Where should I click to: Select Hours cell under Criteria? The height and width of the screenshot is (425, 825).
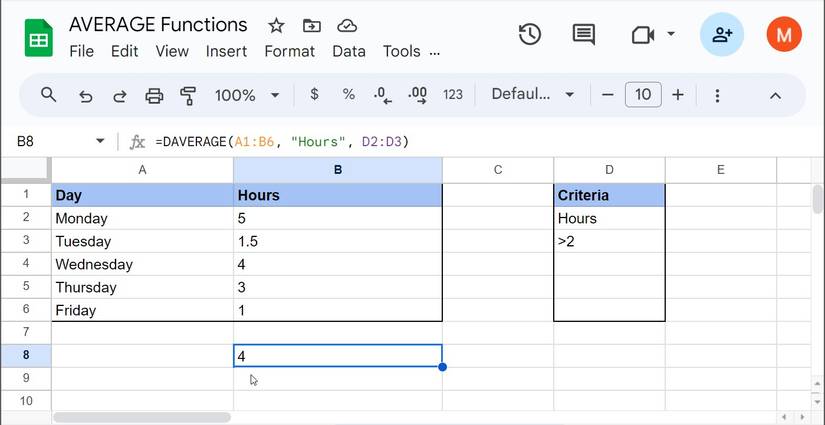[609, 218]
